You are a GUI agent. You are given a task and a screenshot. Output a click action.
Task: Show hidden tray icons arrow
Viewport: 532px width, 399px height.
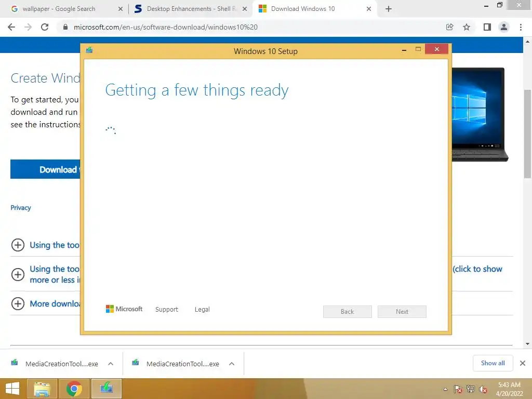pyautogui.click(x=445, y=389)
